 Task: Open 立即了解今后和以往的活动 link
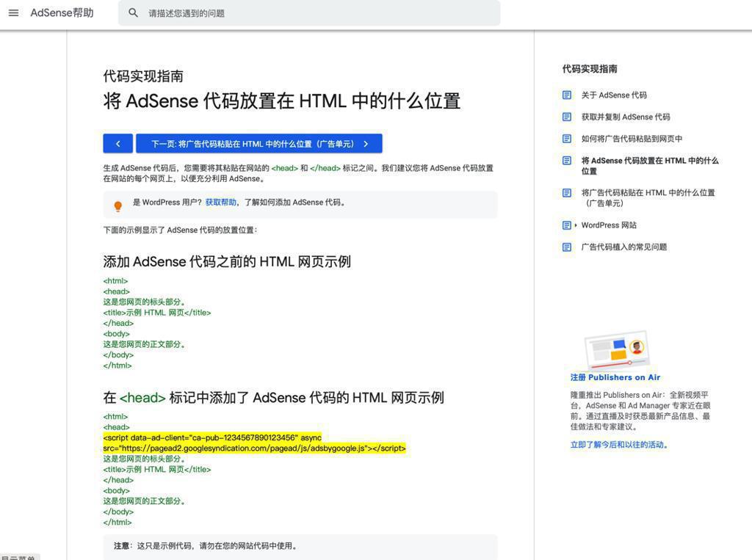click(619, 445)
